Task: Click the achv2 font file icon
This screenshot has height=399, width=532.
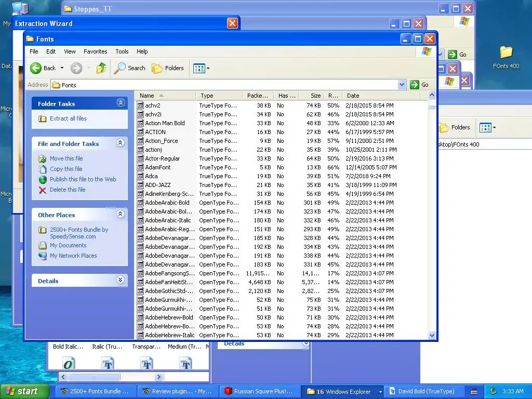Action: 140,105
